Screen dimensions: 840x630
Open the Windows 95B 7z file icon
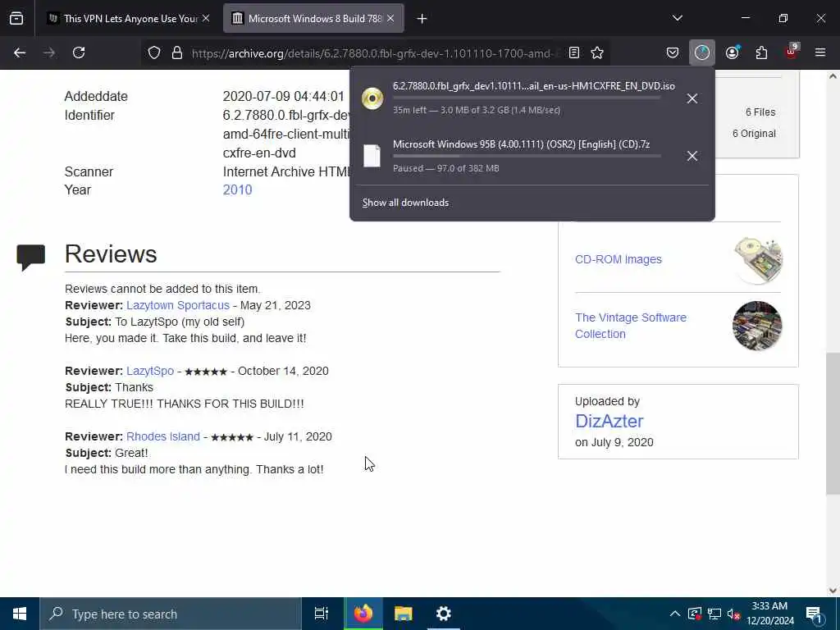pyautogui.click(x=372, y=156)
